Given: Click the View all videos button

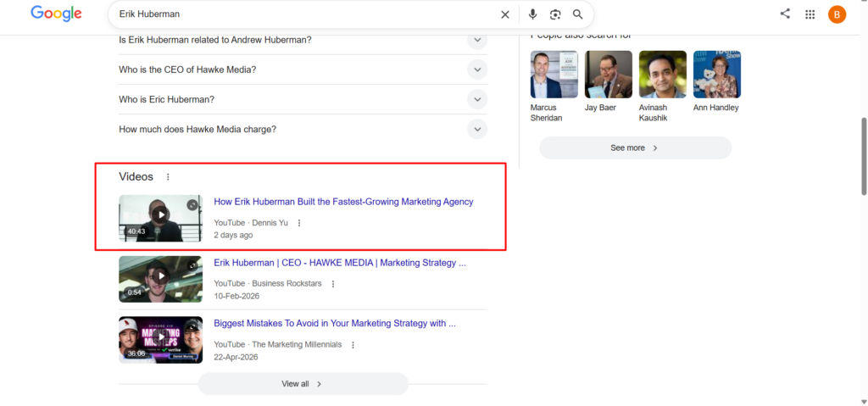Looking at the screenshot, I should point(303,384).
